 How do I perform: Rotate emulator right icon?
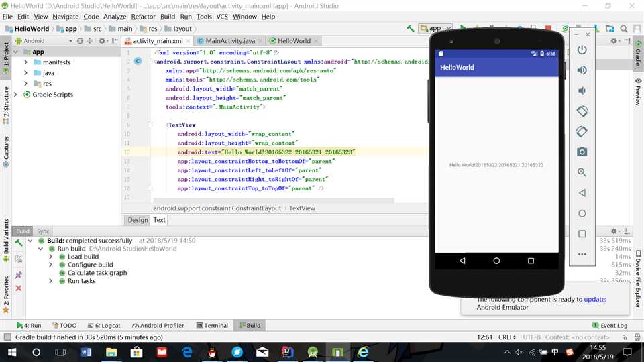582,131
